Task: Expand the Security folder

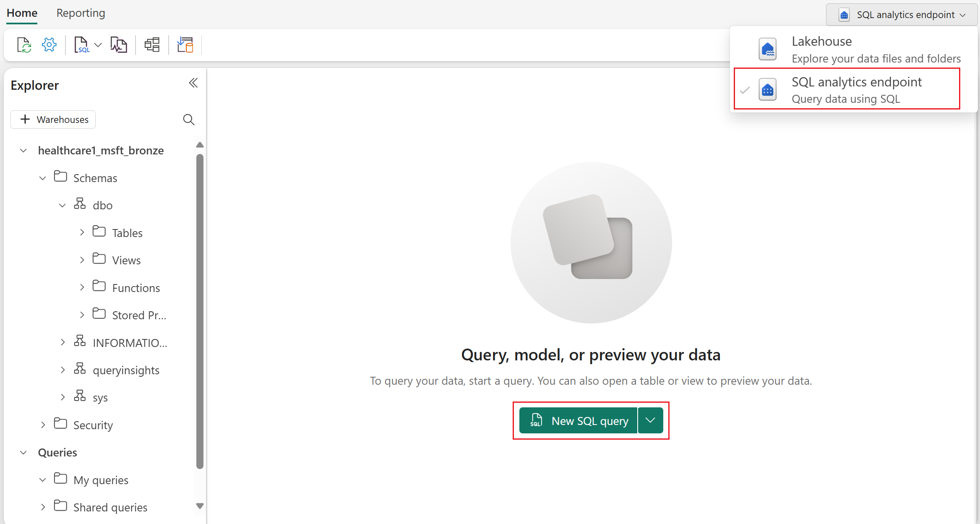Action: pos(43,425)
